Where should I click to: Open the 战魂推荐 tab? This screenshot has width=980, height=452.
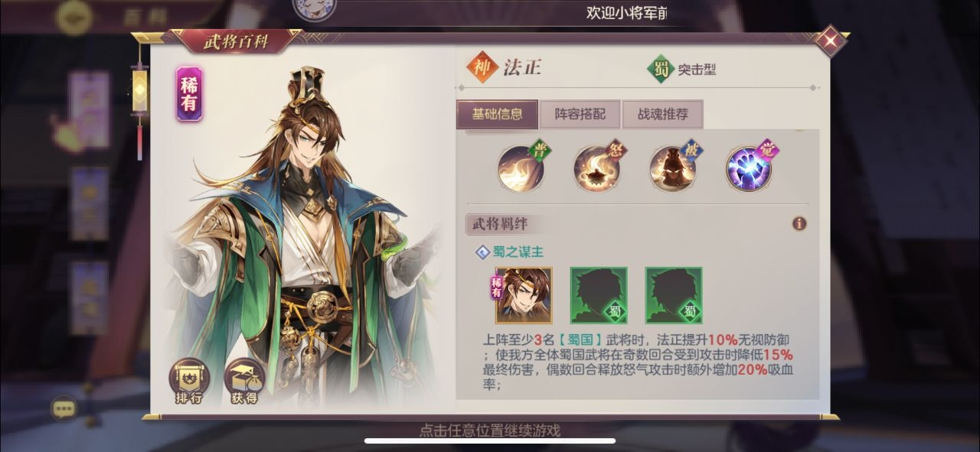(x=663, y=114)
